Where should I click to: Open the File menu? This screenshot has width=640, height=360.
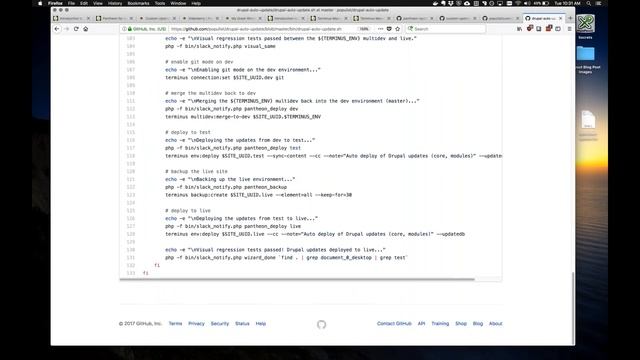pyautogui.click(x=71, y=3)
